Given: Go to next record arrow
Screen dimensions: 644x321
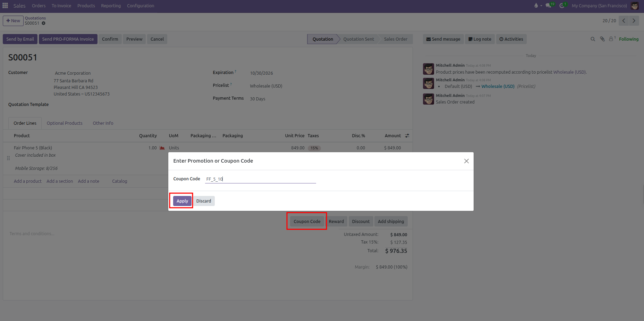Looking at the screenshot, I should (x=634, y=21).
